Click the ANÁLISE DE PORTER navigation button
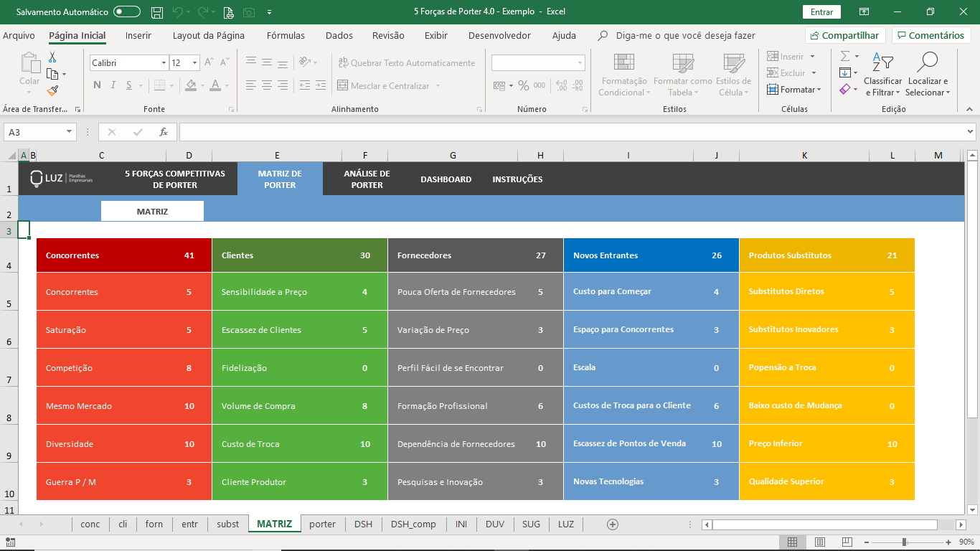This screenshot has height=551, width=980. (367, 179)
